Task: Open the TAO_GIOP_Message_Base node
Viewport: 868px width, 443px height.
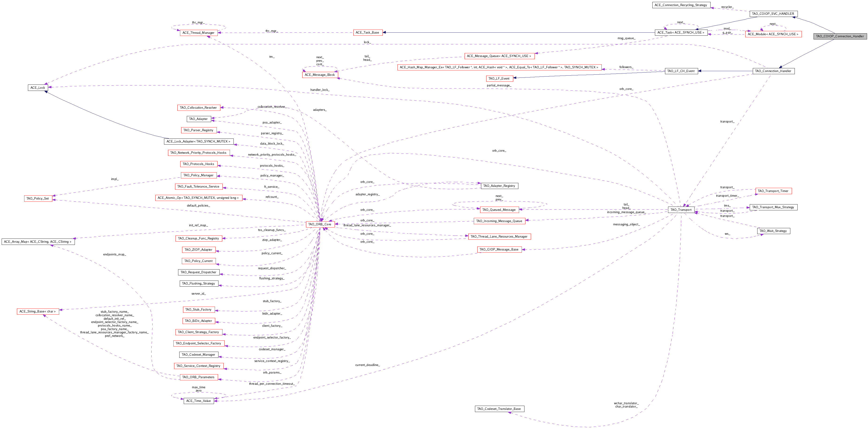Action: [499, 250]
